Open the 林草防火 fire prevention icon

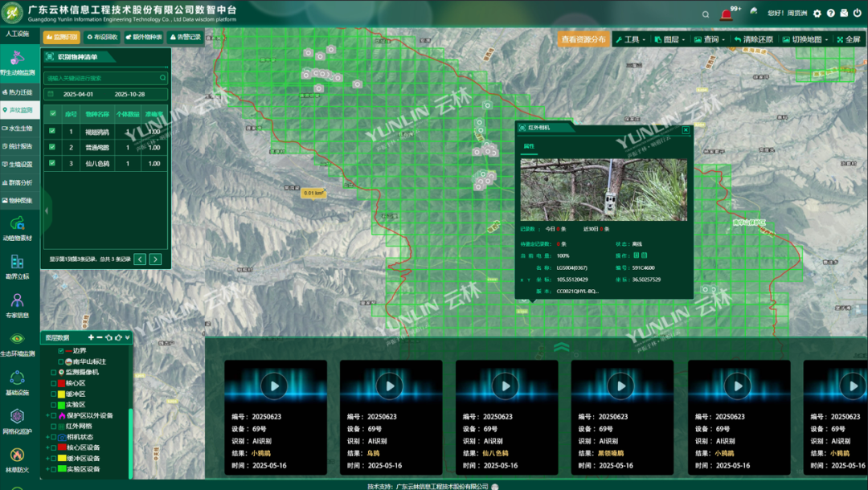point(17,455)
